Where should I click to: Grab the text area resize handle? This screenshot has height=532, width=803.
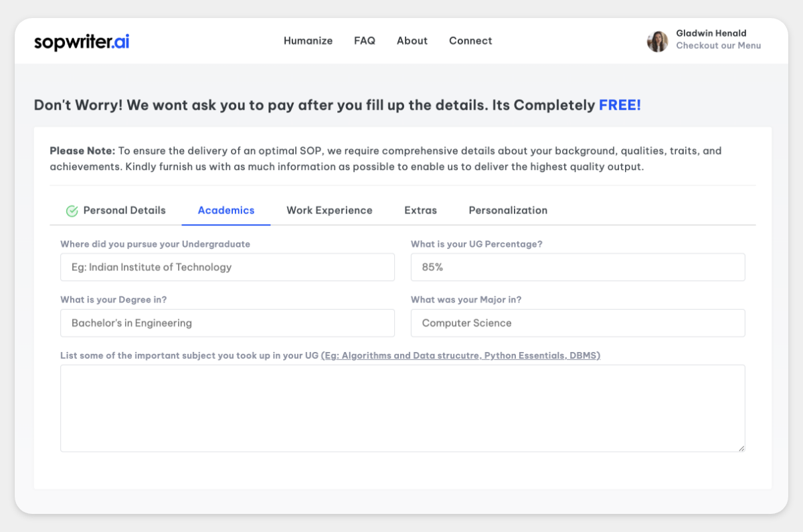(741, 448)
